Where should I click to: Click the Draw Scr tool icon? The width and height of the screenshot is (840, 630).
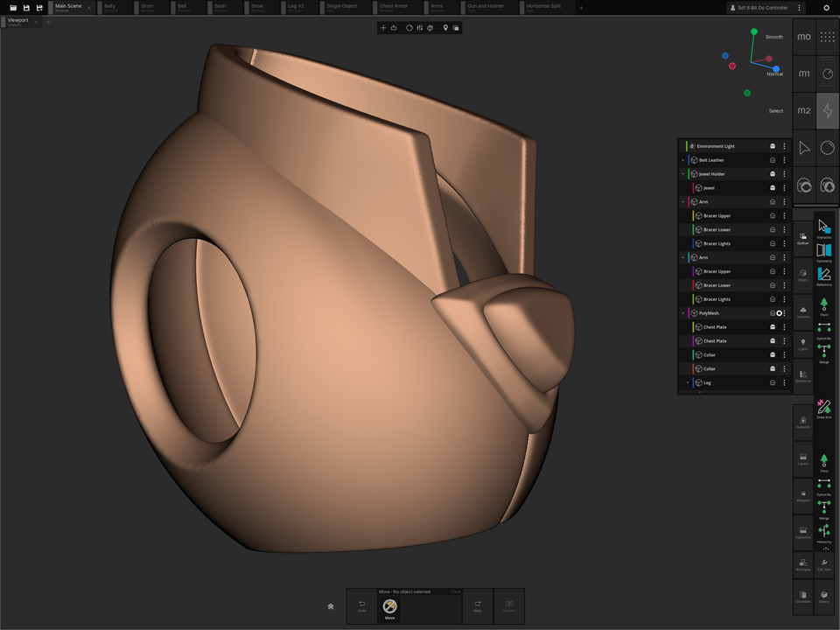click(824, 407)
